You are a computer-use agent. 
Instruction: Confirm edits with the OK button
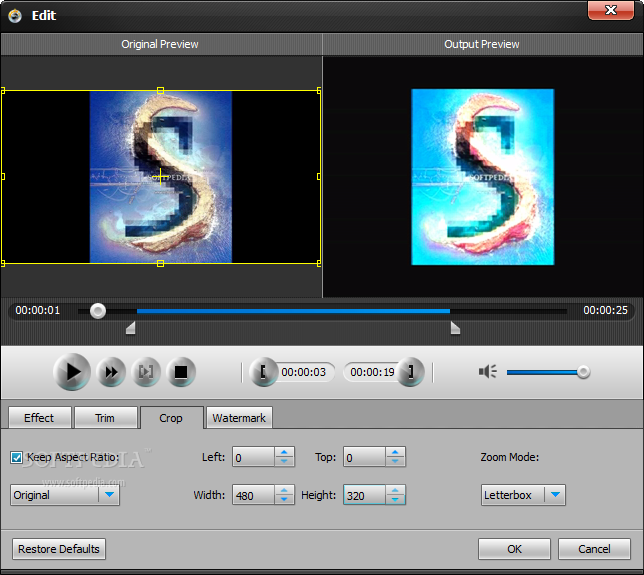click(x=514, y=549)
